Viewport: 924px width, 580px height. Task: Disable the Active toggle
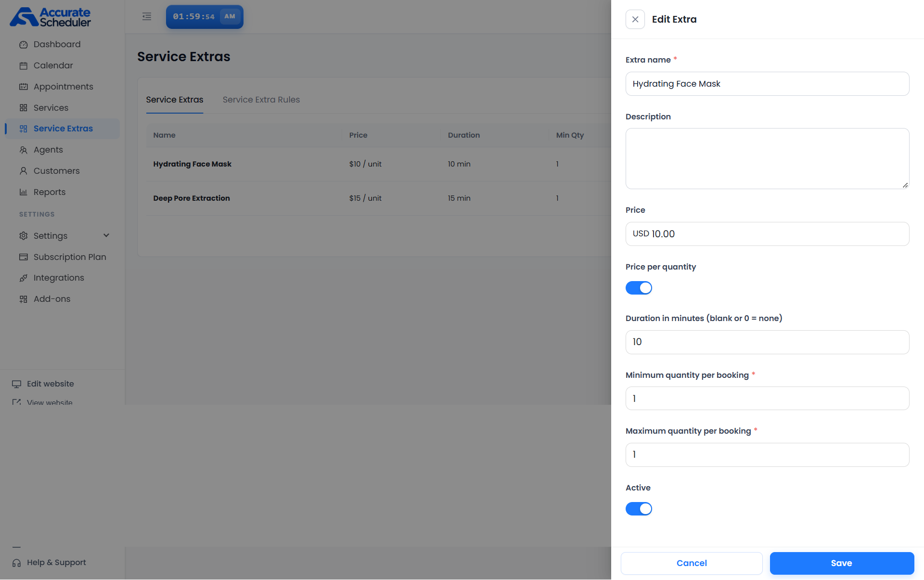point(639,509)
